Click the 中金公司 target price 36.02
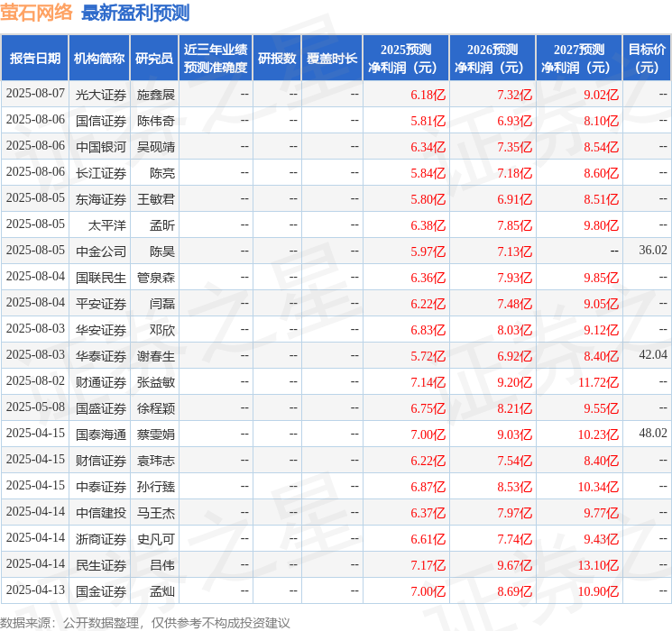The width and height of the screenshot is (672, 631). pyautogui.click(x=653, y=251)
